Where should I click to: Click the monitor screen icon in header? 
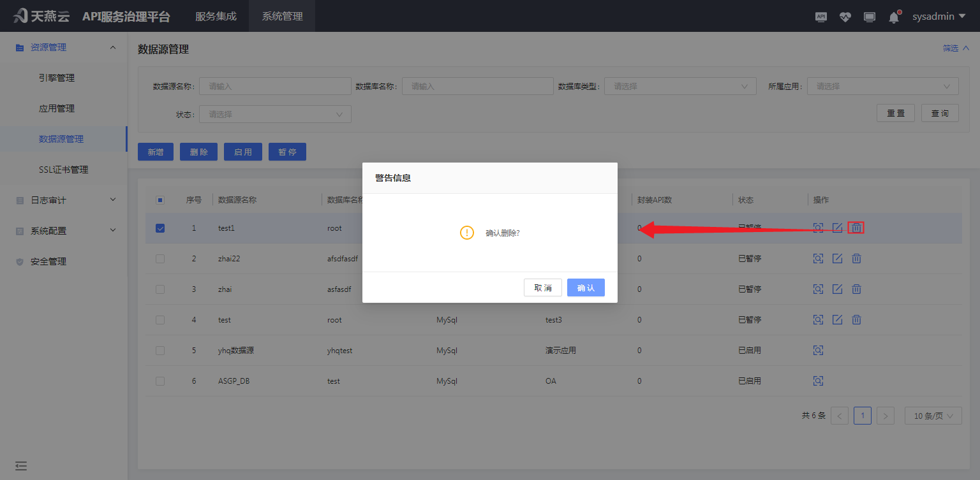pos(870,17)
